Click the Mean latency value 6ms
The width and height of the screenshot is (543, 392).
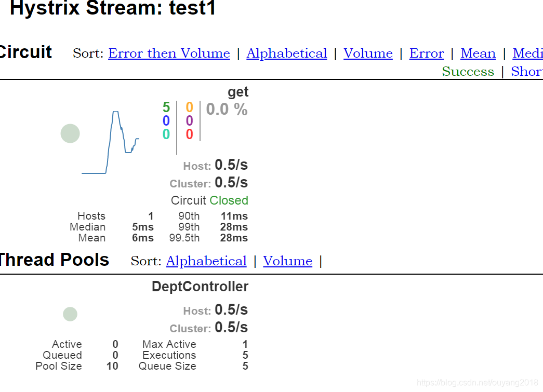pos(143,238)
